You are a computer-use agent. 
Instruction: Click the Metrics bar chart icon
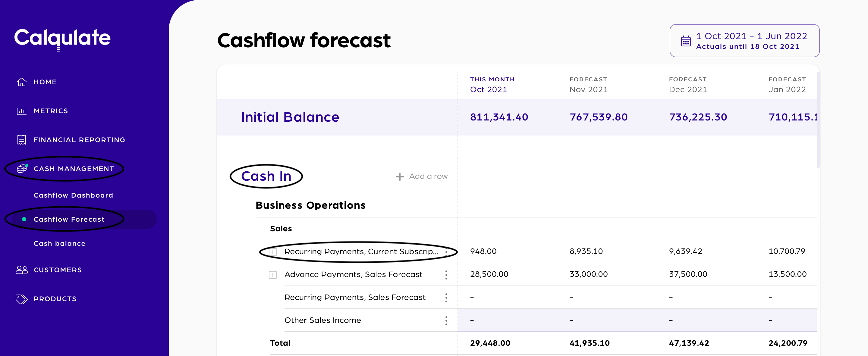pos(22,111)
